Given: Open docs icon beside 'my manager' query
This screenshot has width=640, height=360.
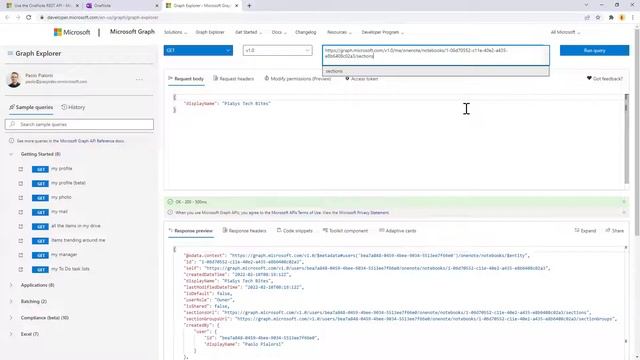Looking at the screenshot, I should pyautogui.click(x=21, y=255).
